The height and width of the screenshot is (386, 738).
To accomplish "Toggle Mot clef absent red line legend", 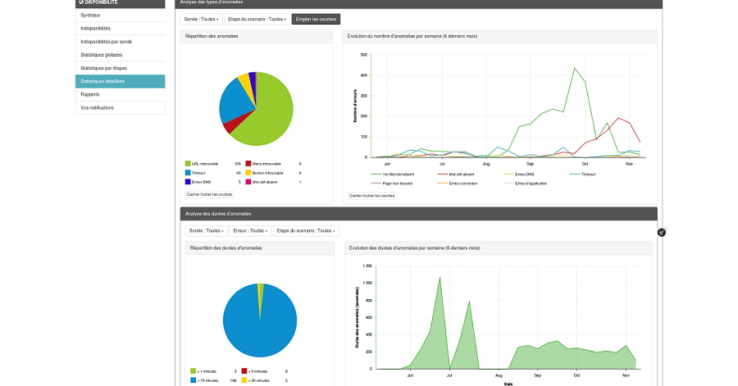I will (x=456, y=174).
